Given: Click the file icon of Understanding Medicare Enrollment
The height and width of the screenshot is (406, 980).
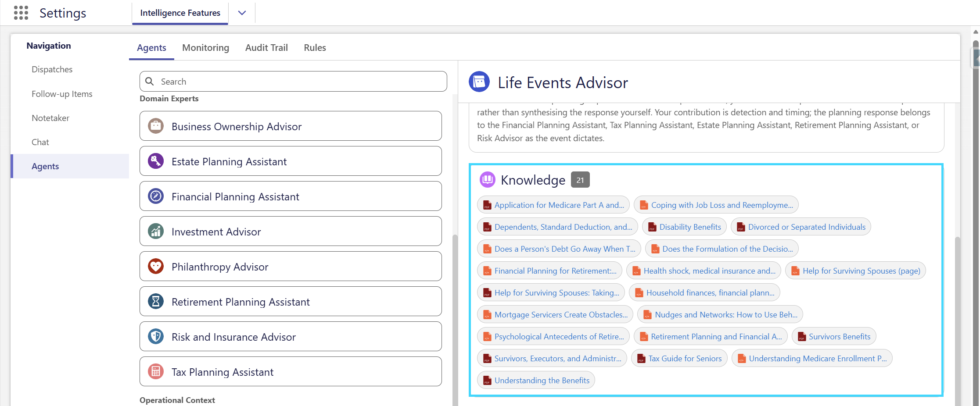Looking at the screenshot, I should pyautogui.click(x=742, y=359).
